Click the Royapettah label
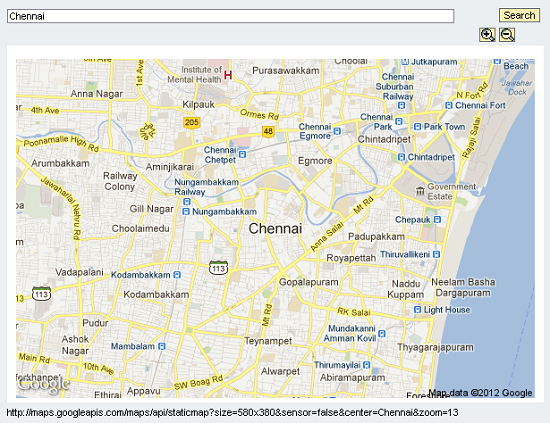The image size is (550, 423). (351, 258)
